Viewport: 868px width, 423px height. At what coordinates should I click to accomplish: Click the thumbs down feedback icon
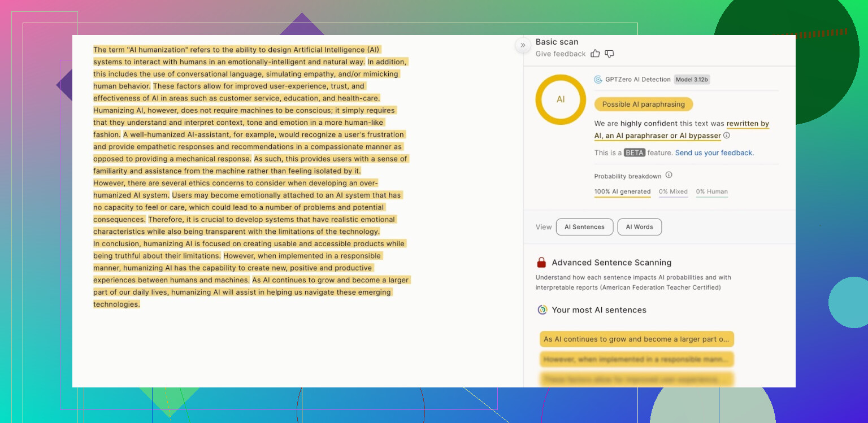[609, 54]
